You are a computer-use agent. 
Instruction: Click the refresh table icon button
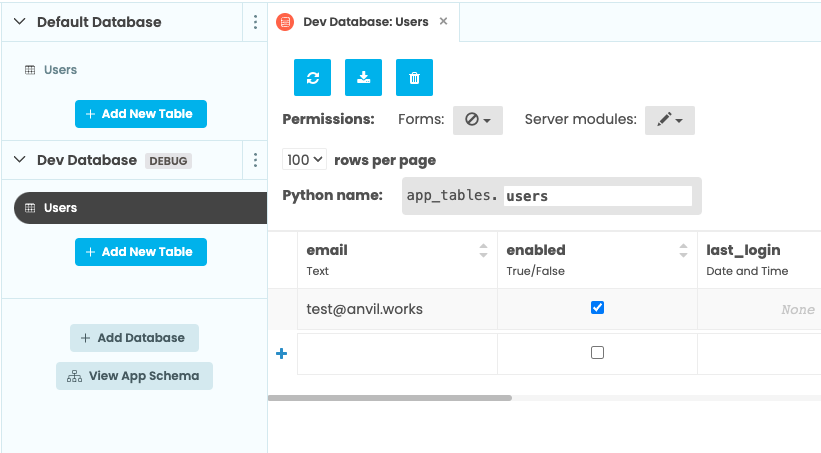[312, 77]
